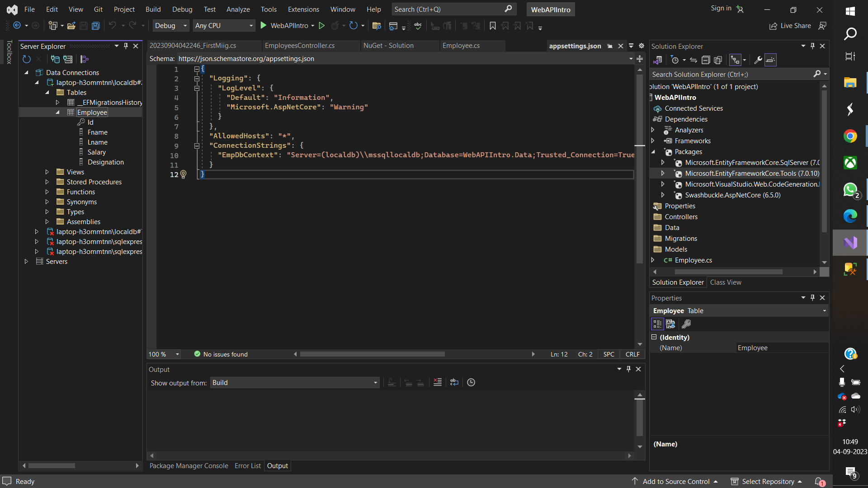
Task: Click the Refresh icon in Server Explorer
Action: [26, 59]
